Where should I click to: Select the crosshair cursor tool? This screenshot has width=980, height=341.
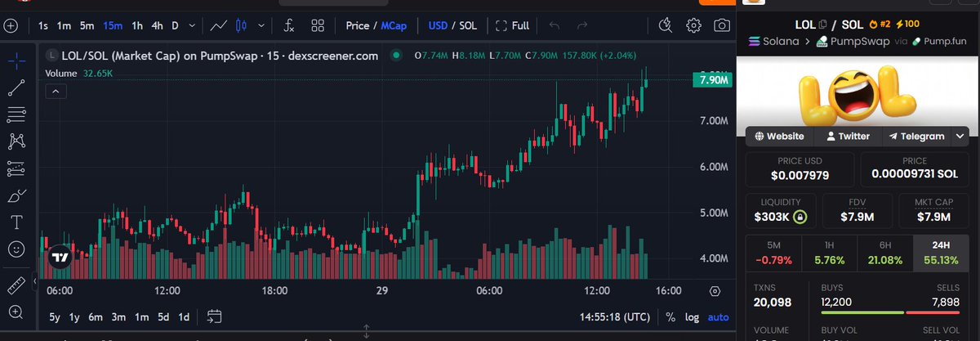(16, 61)
